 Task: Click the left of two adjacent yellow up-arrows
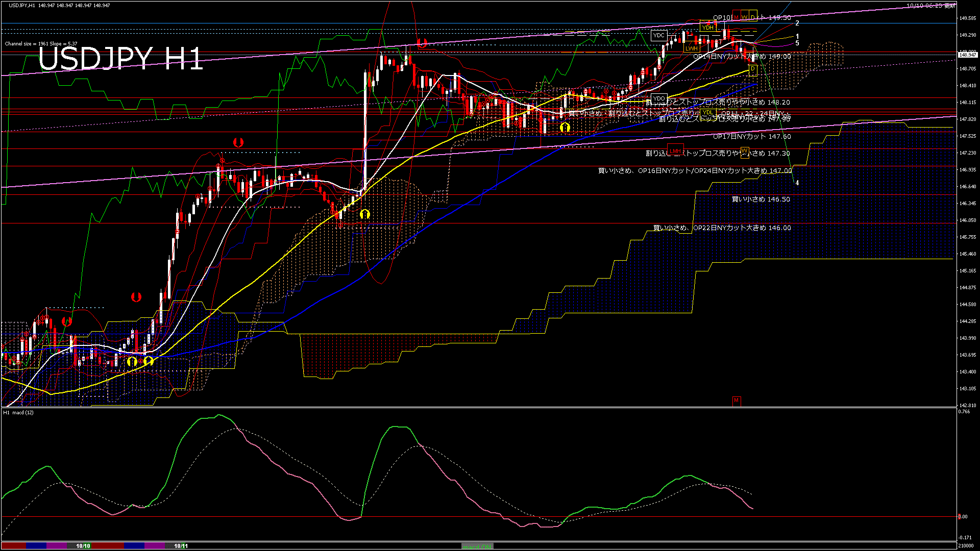[132, 361]
